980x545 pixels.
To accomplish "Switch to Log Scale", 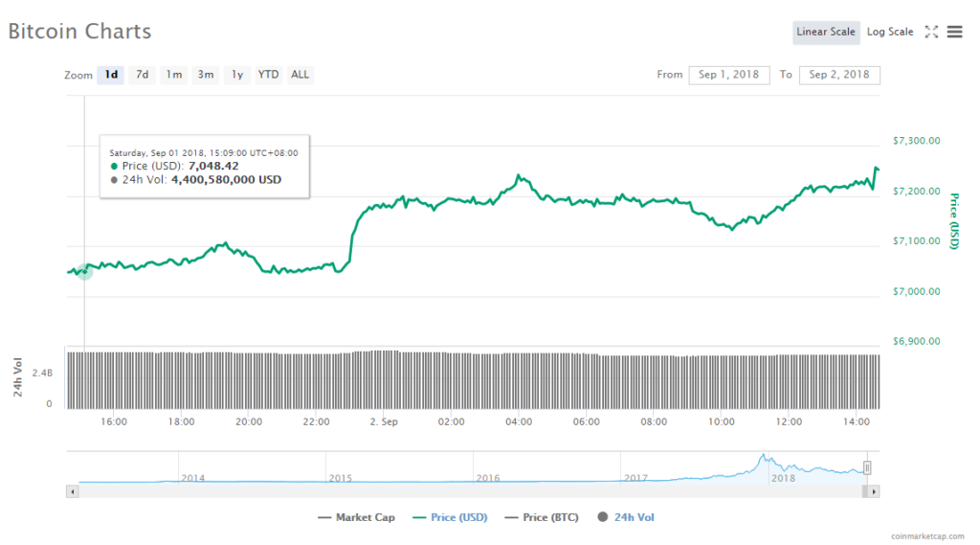I will click(890, 32).
